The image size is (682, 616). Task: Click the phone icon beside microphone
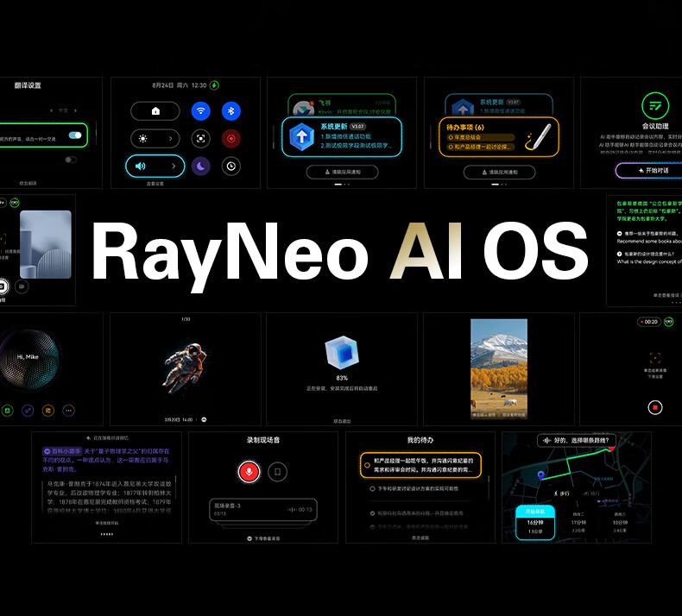277,472
